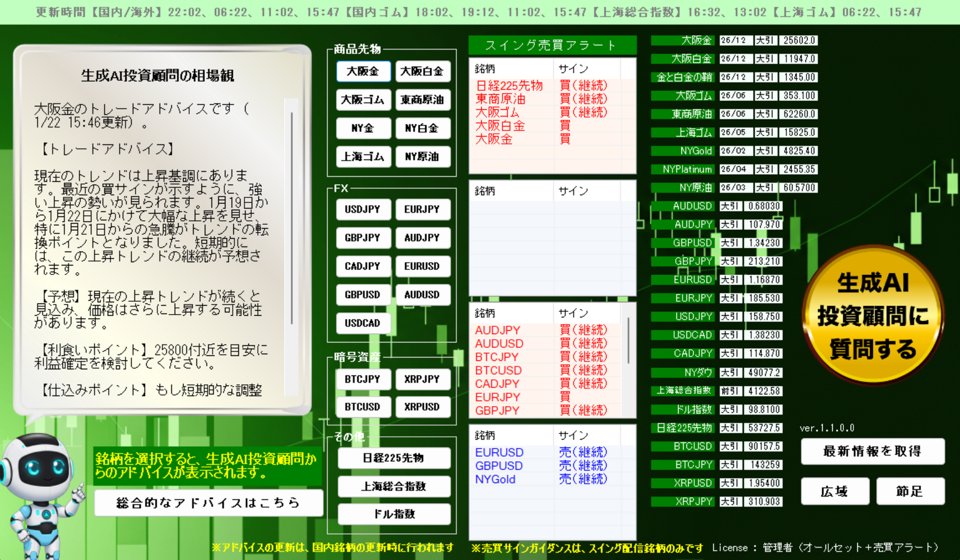The height and width of the screenshot is (560, 960).
Task: Pick the EURJPY FX button
Action: point(423,209)
